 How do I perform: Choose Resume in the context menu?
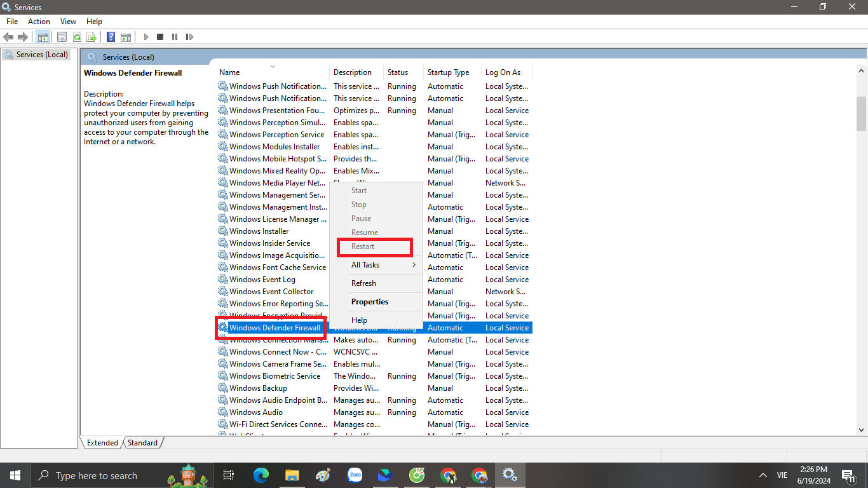tap(376, 233)
